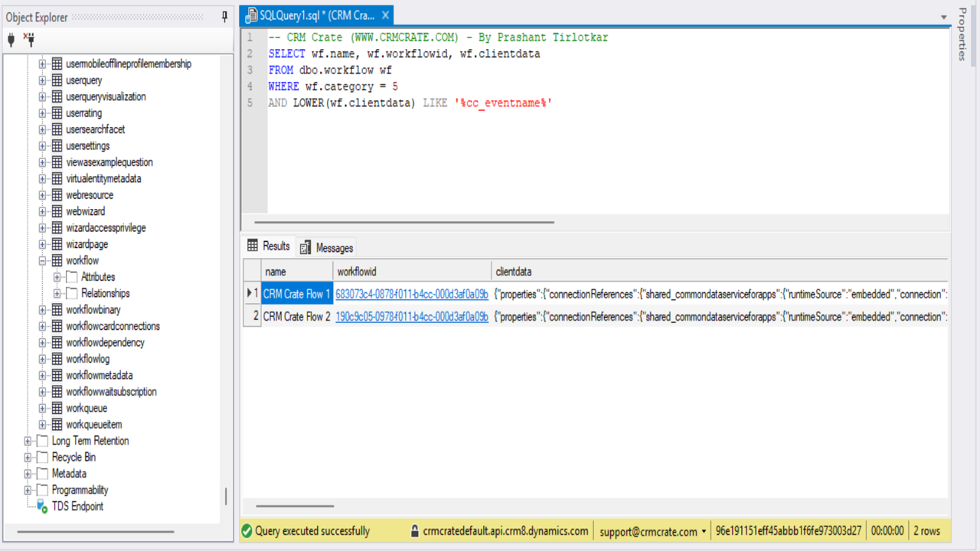Click the Object Explorer vertical scrollbar thumb
The width and height of the screenshot is (980, 551).
coord(226,497)
